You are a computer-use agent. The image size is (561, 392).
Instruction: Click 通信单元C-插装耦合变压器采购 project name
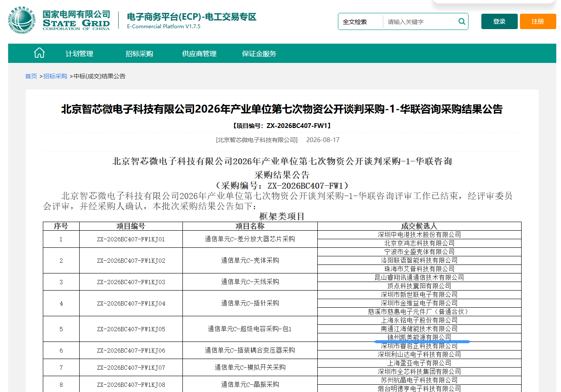click(250, 350)
